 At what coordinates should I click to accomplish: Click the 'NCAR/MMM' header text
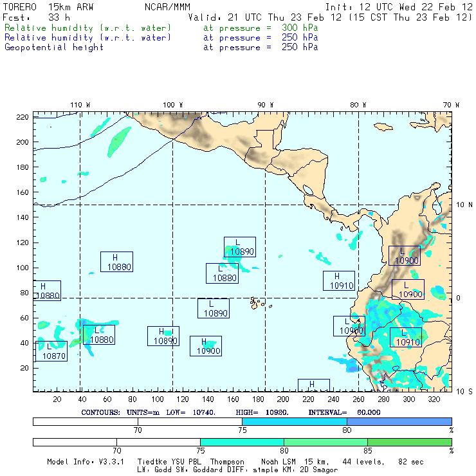click(167, 7)
